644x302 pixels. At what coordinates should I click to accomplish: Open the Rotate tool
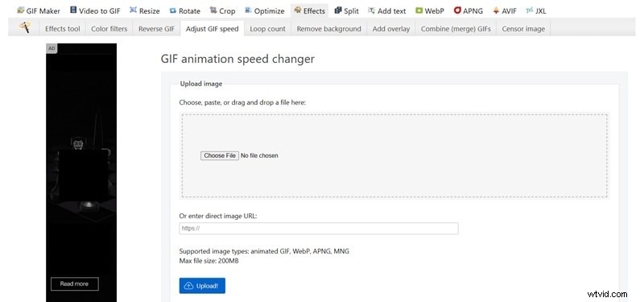pyautogui.click(x=185, y=10)
